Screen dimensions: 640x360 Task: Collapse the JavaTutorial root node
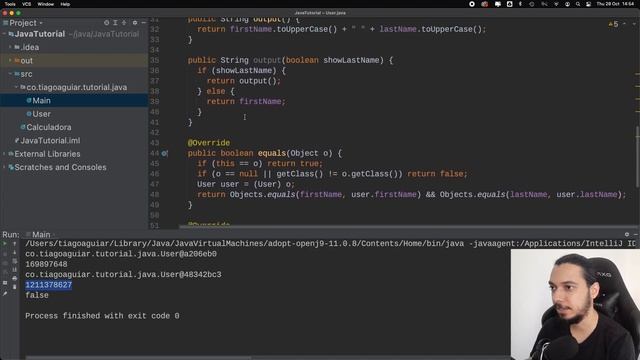4,34
